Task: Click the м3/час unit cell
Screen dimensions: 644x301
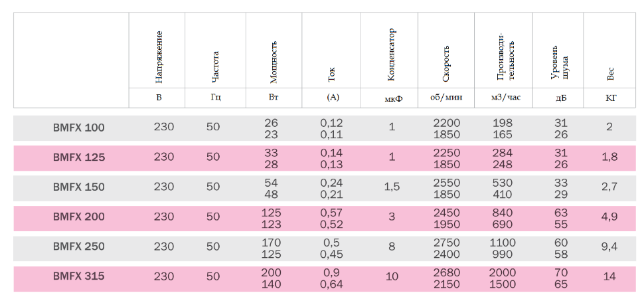Action: (506, 98)
